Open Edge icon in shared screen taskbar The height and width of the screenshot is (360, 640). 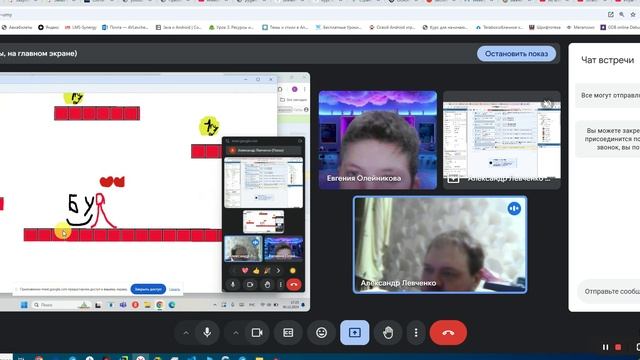click(x=172, y=305)
